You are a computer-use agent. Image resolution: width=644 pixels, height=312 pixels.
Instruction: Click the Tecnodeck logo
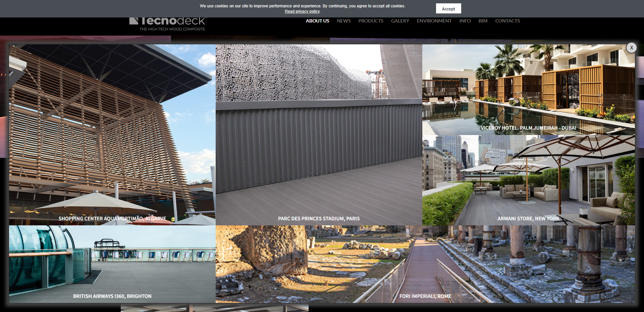pyautogui.click(x=168, y=24)
